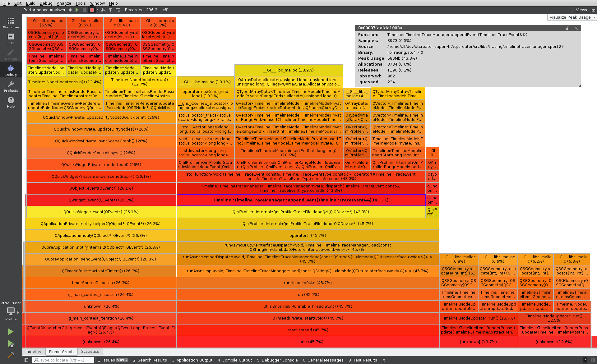The height and width of the screenshot is (364, 597).
Task: Run the project with green play icon
Action: (11, 331)
